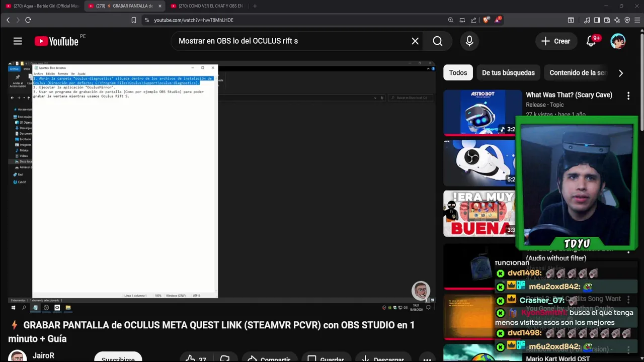Switch to the Aqua - Barbie Girl tab
This screenshot has width=644, height=362.
point(42,6)
